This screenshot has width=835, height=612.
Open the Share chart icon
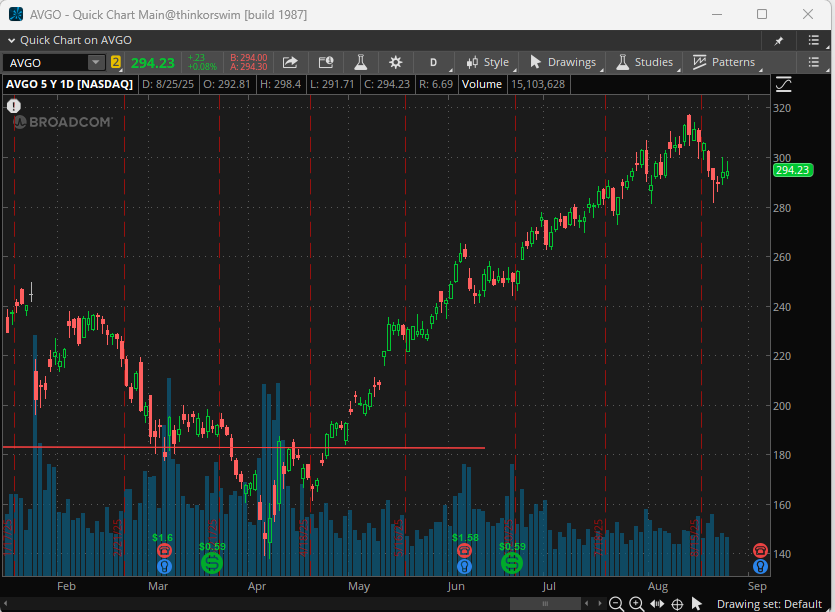(290, 62)
